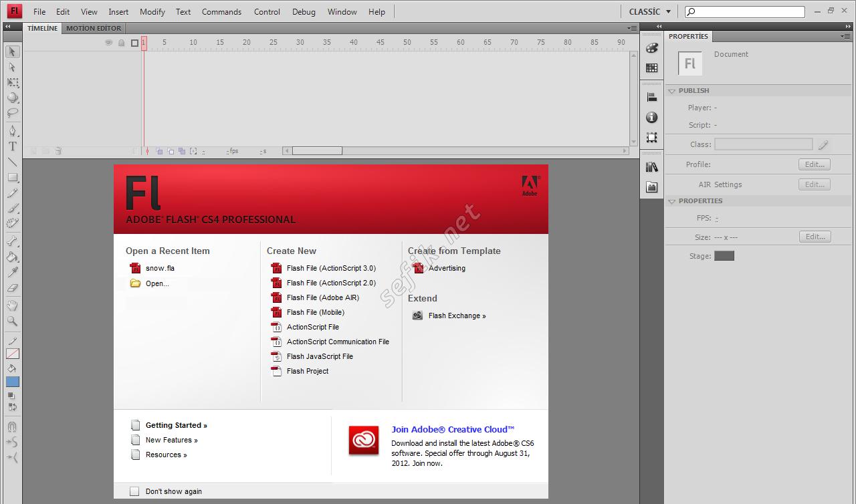Open the Modify menu
This screenshot has width=856, height=504.
(152, 11)
